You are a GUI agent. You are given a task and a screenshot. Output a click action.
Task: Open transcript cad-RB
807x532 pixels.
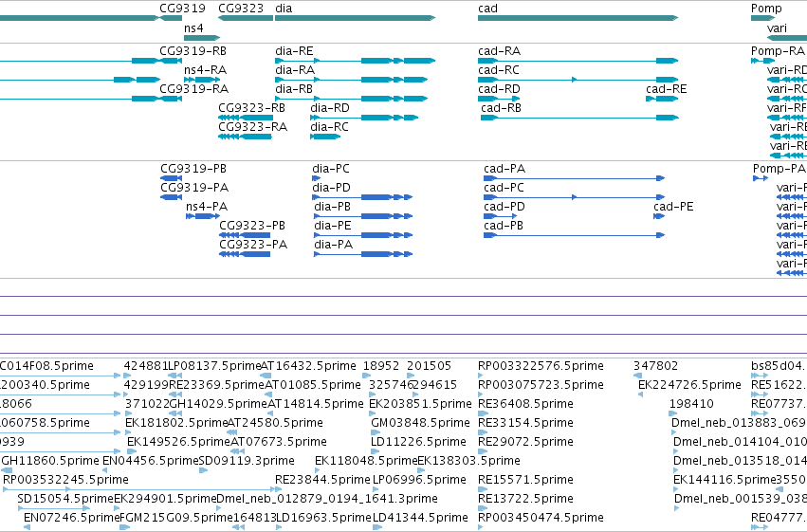(x=501, y=108)
